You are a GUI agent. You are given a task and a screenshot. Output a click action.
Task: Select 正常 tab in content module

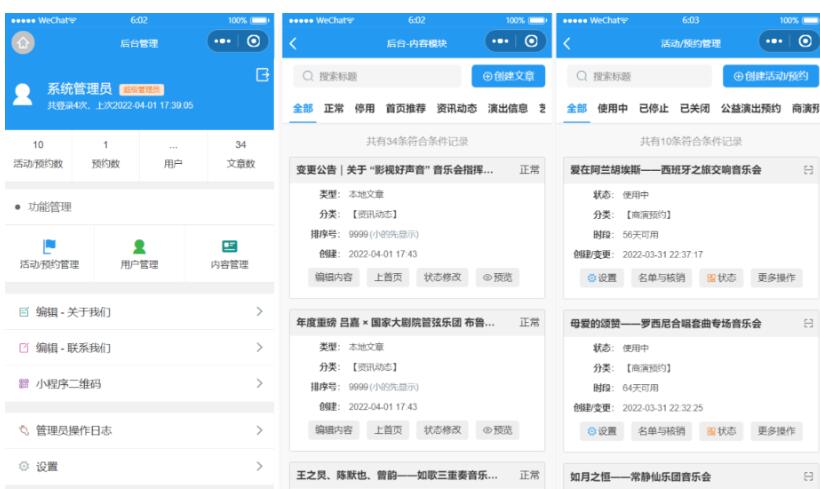point(334,108)
